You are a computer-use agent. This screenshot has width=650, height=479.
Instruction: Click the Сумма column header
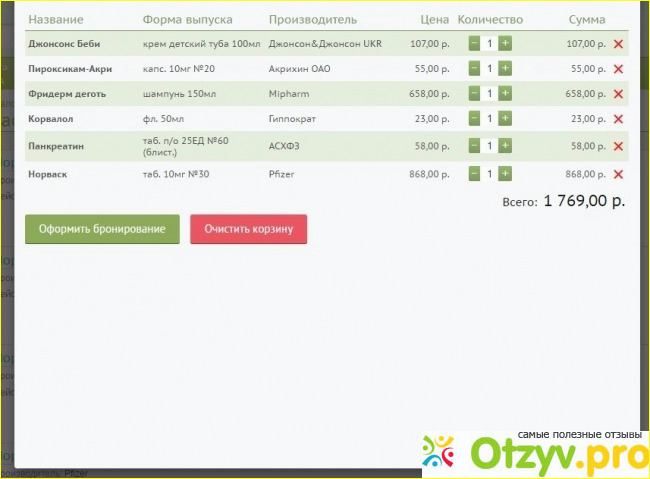pyautogui.click(x=587, y=19)
